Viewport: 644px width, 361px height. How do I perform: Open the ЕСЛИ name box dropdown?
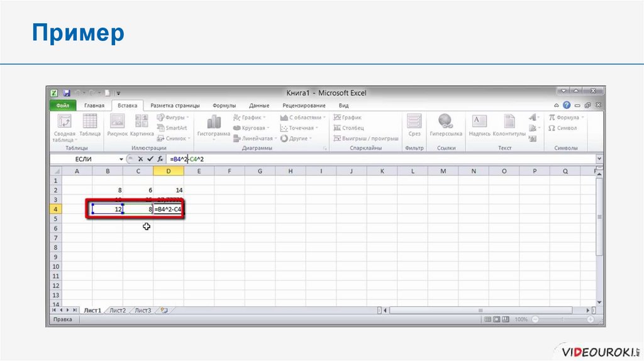tap(121, 159)
